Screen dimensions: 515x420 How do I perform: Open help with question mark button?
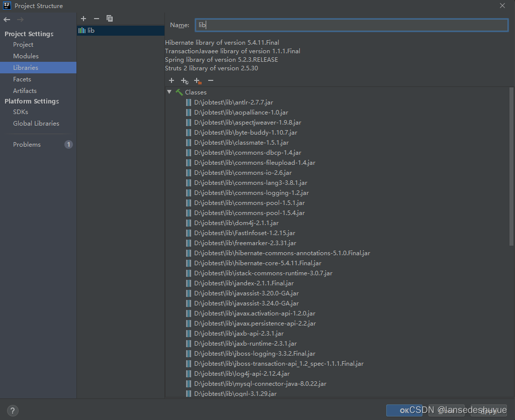pos(13,410)
